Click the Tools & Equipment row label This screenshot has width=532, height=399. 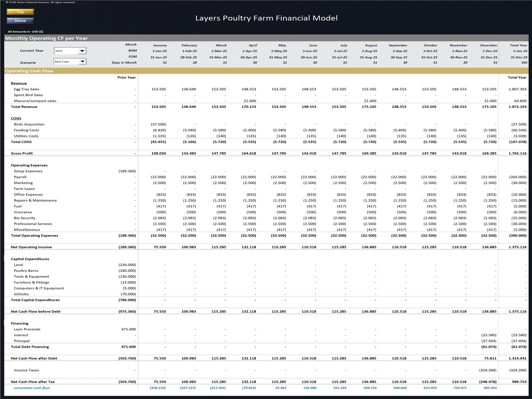point(31,276)
